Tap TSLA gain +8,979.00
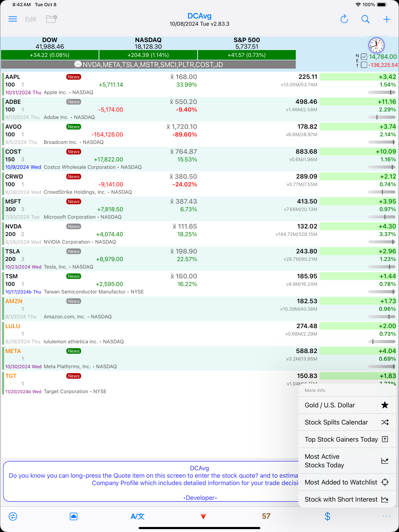Screen dimensions: 399x532 [109, 259]
